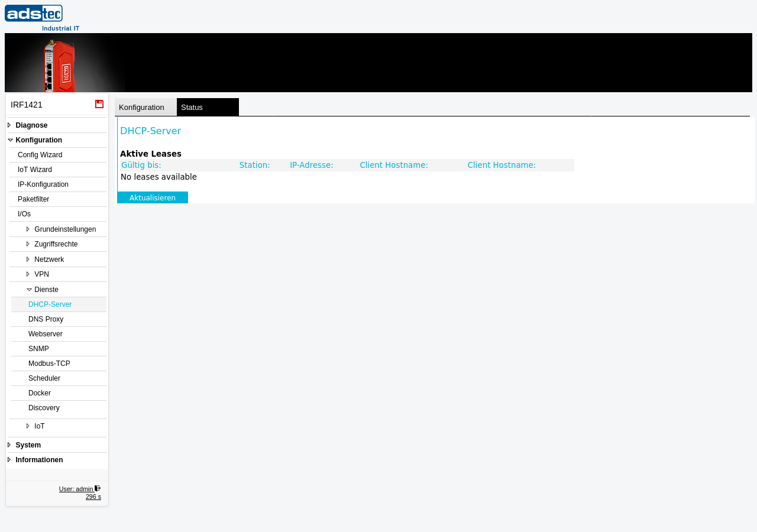Click the Aktive Leases heading
This screenshot has height=532, width=757.
(151, 154)
